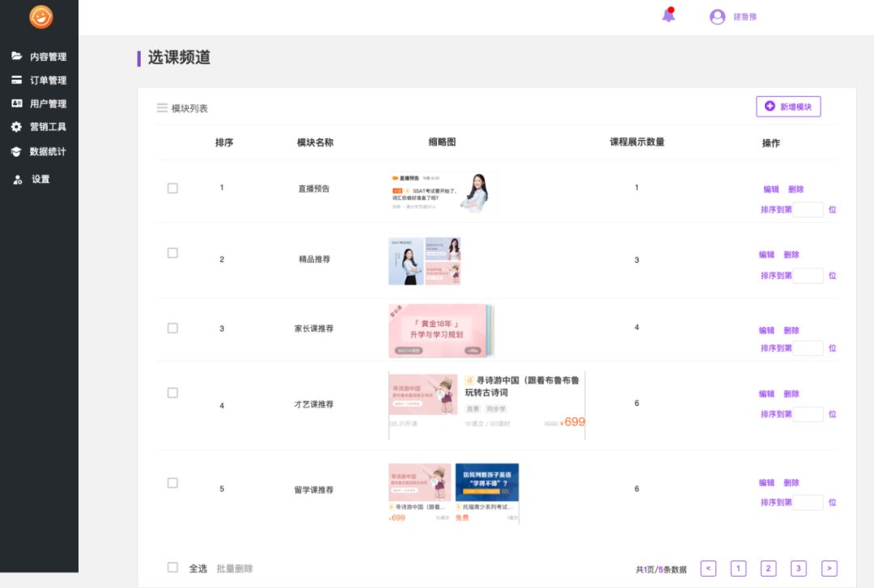Click the user avatar icon
This screenshot has width=874, height=588.
tap(717, 17)
